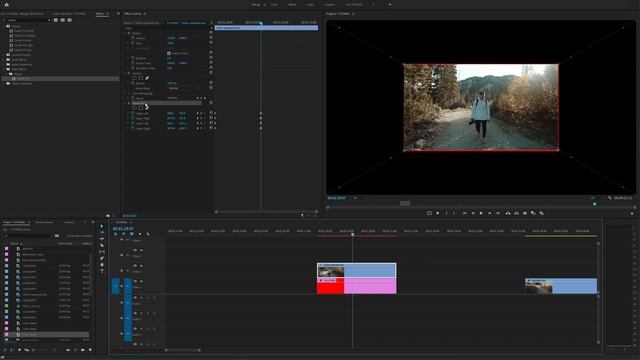640x360 pixels.
Task: Click Export Frame camera icon
Action: (525, 213)
